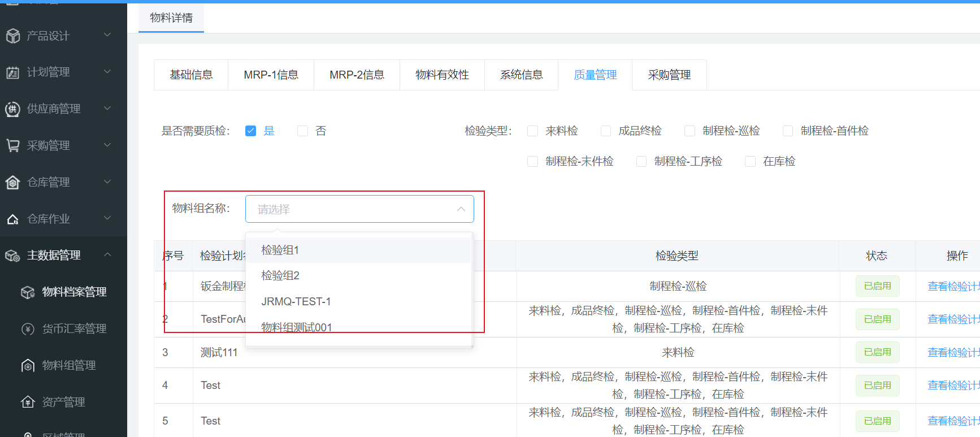Image resolution: width=980 pixels, height=437 pixels.
Task: Open 资产管理 in the sidebar
Action: pos(63,402)
